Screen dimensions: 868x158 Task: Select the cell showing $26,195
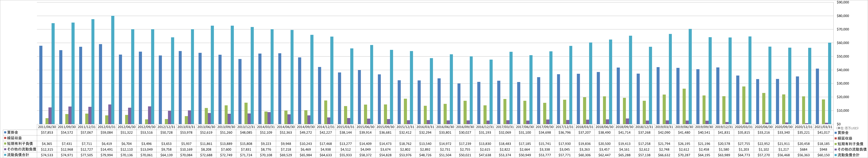pos(684,144)
